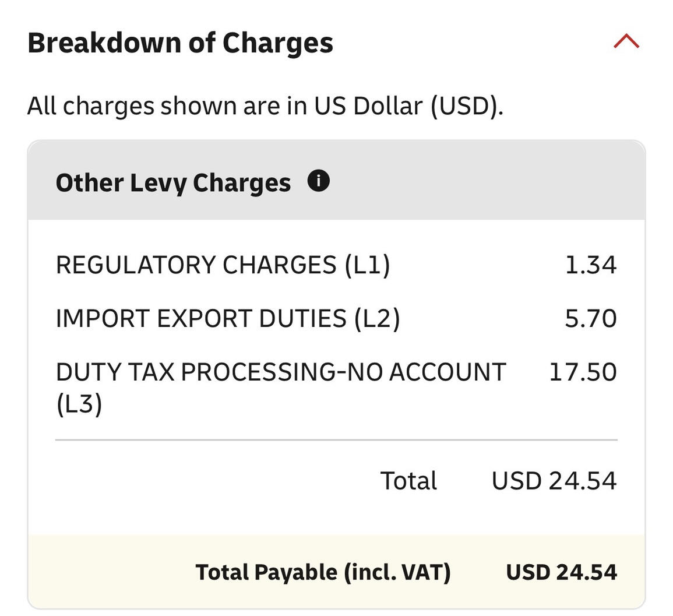
Task: Collapse the Breakdown of Charges section
Action: click(626, 42)
